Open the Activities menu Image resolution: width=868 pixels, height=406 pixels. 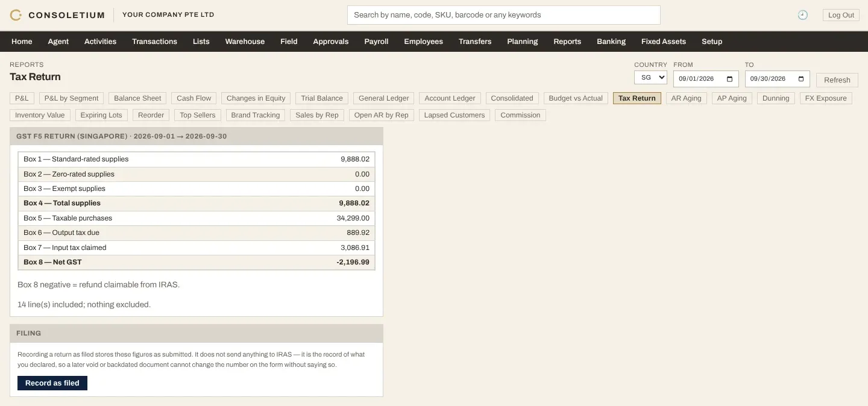coord(100,42)
